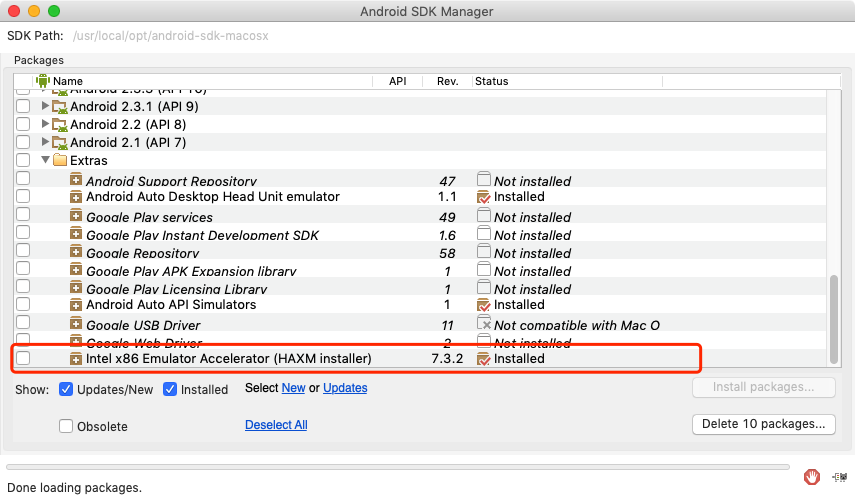Click the Deselect All link
Image resolution: width=855 pixels, height=500 pixels.
coord(276,425)
